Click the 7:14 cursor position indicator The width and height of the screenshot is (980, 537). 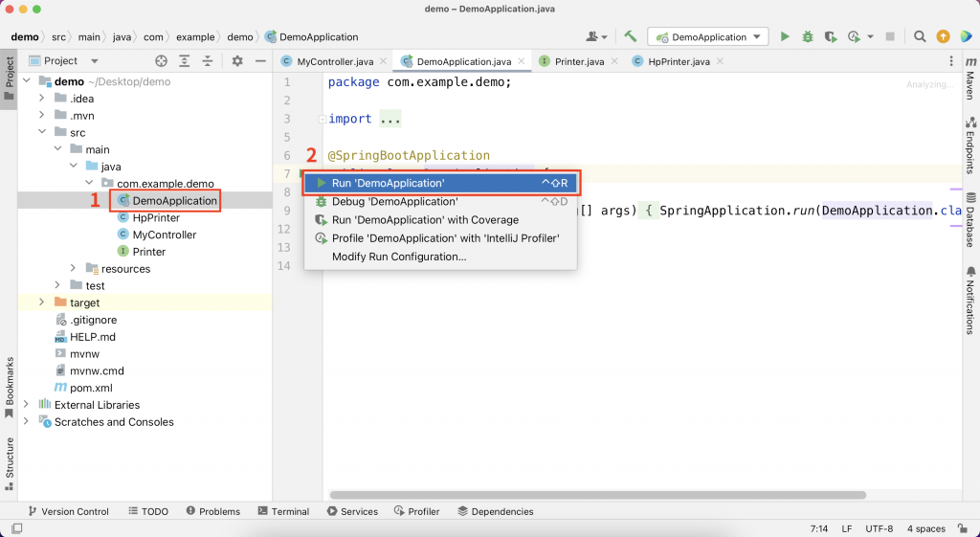pyautogui.click(x=819, y=529)
